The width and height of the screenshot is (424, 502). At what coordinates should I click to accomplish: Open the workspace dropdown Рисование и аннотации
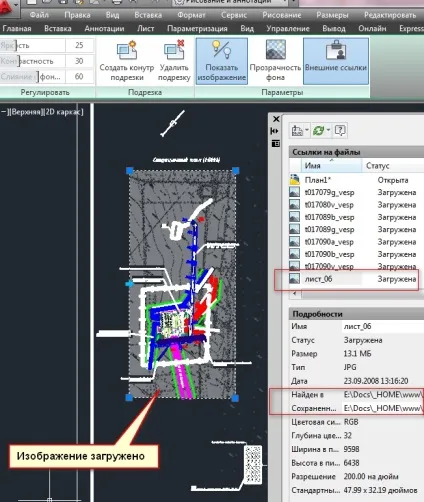231,3
